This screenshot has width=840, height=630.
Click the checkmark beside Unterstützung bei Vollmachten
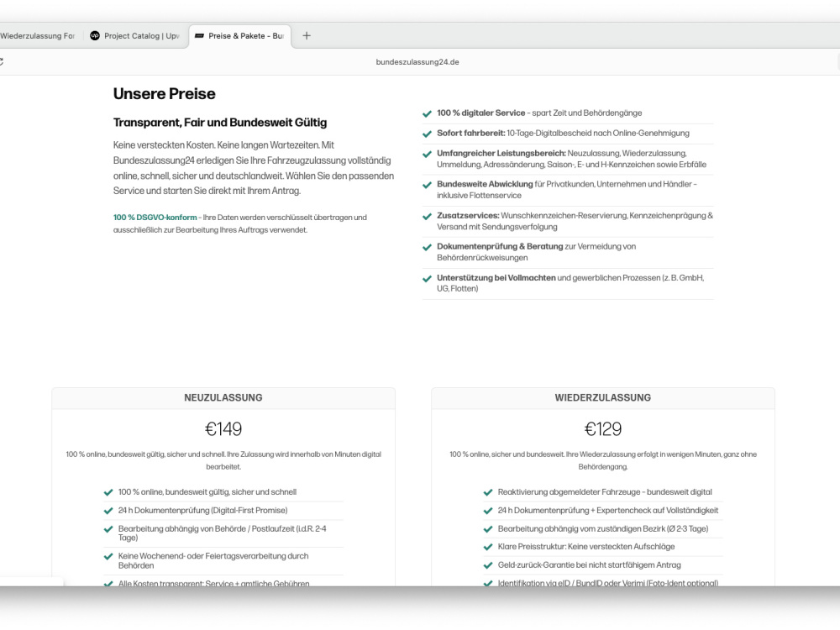point(427,279)
